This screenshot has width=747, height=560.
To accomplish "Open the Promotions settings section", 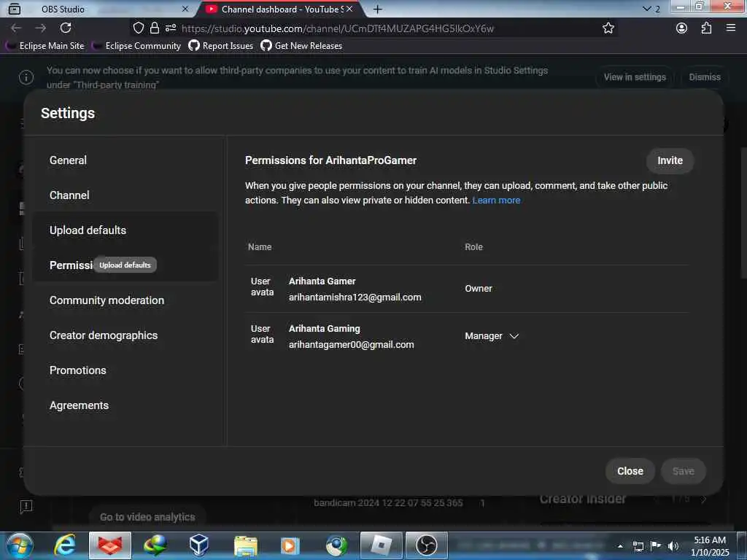I will pos(77,370).
